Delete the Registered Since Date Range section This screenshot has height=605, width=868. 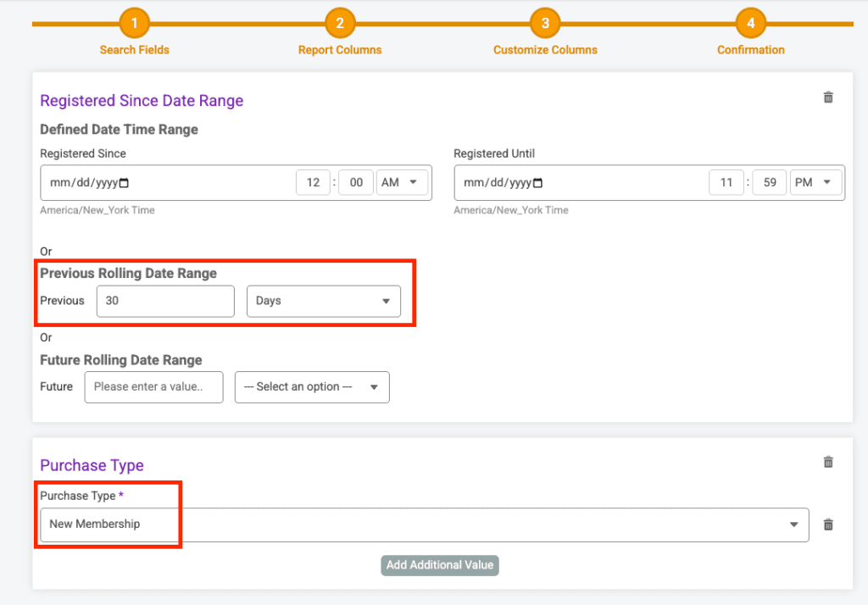click(x=828, y=97)
